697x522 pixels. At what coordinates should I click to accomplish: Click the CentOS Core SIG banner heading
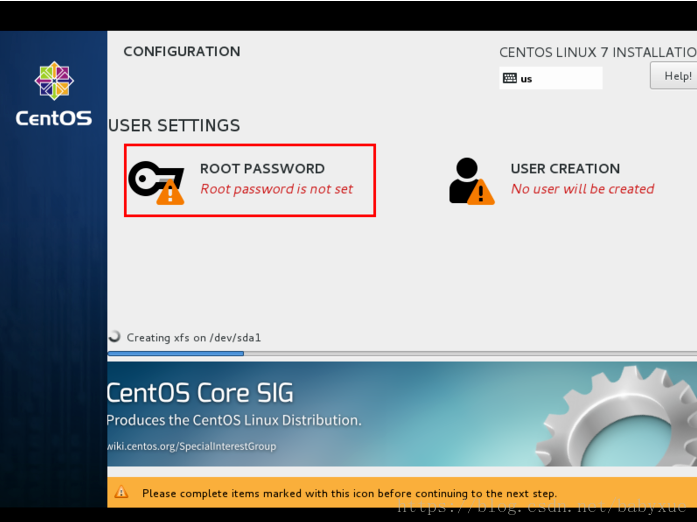pyautogui.click(x=200, y=393)
